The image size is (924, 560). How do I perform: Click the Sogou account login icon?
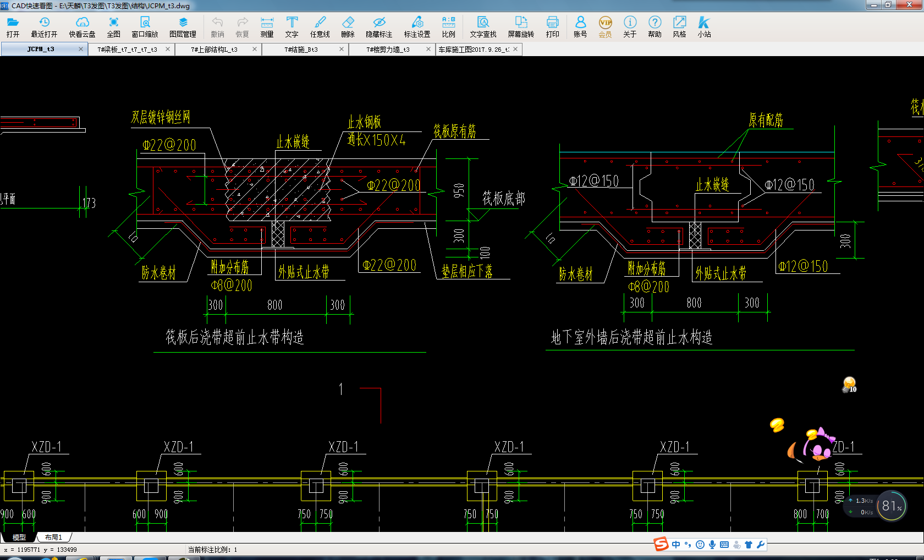pos(736,545)
